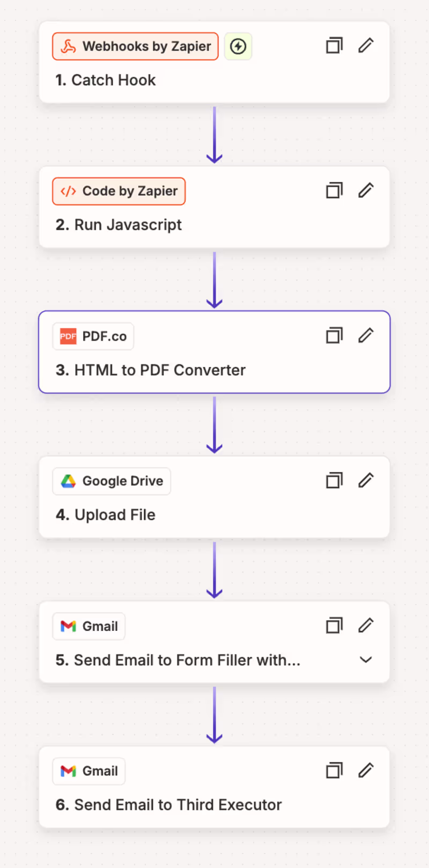Click the Webhooks by Zapier app badge

(135, 47)
